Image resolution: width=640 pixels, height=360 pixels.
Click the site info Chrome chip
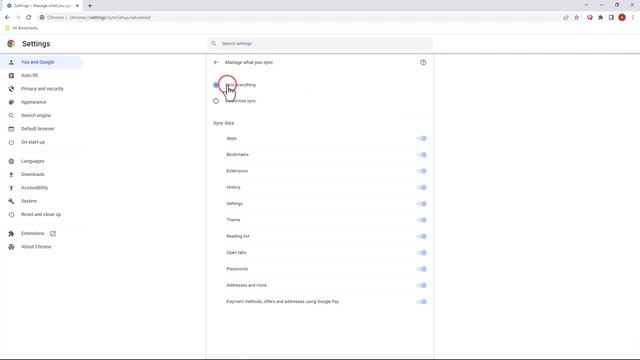point(52,18)
